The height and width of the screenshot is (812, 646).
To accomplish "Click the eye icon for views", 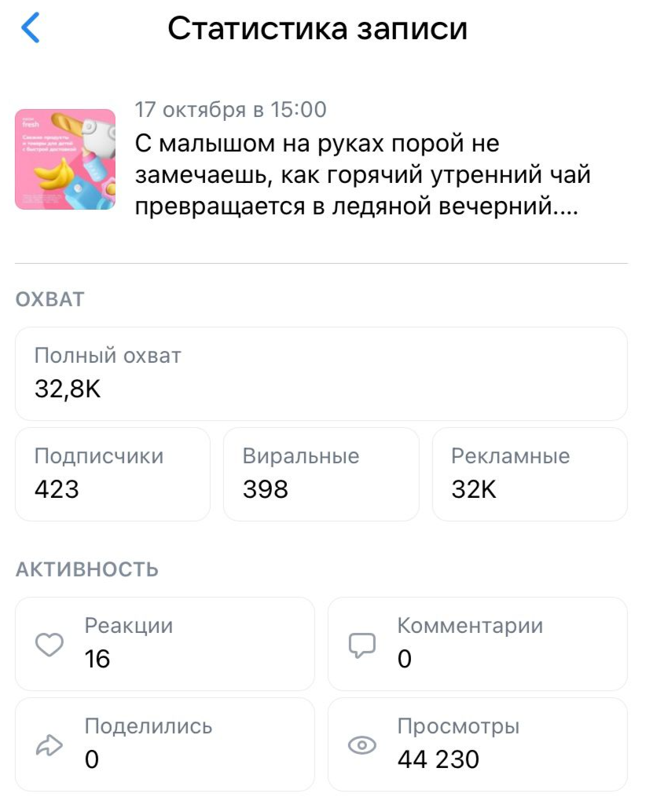I will click(362, 746).
